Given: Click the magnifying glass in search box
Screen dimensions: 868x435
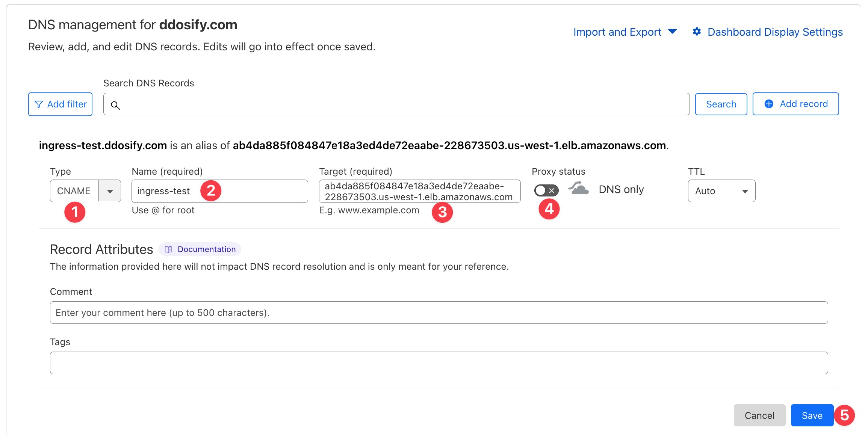Looking at the screenshot, I should (116, 106).
